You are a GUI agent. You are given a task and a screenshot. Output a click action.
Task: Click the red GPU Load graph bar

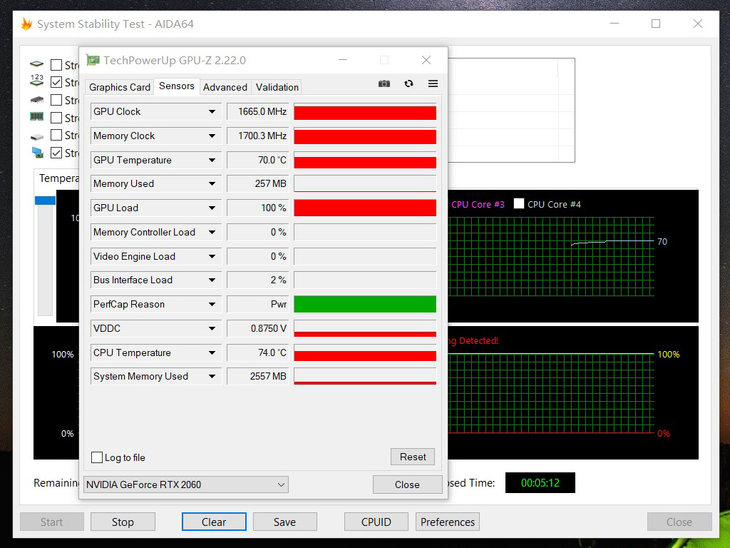tap(365, 208)
